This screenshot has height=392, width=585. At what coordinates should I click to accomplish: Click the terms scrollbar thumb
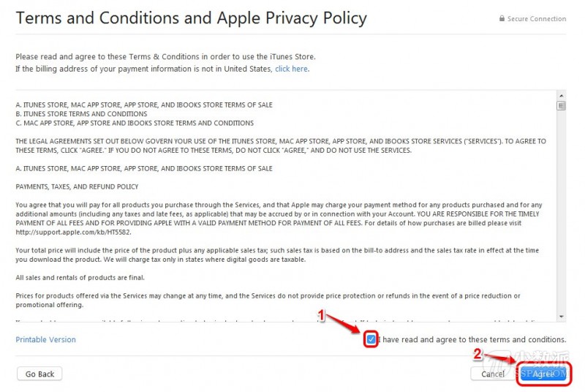tap(562, 105)
